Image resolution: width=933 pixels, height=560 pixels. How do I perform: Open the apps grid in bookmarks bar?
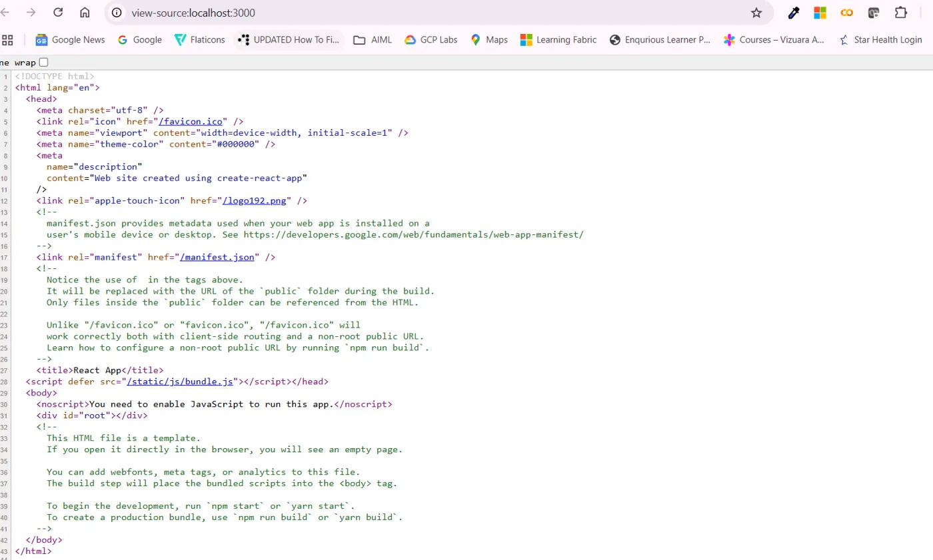tap(8, 40)
